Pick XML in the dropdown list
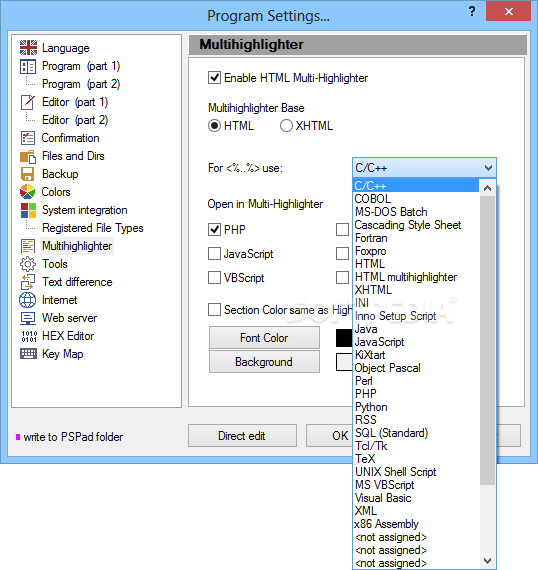538x570 pixels. [x=416, y=511]
